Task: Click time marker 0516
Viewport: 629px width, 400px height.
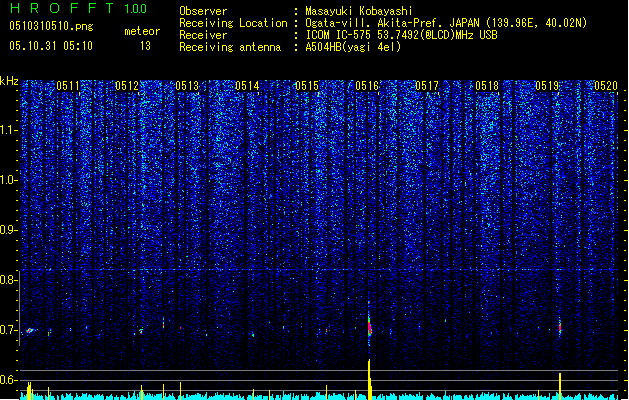Action: (367, 86)
